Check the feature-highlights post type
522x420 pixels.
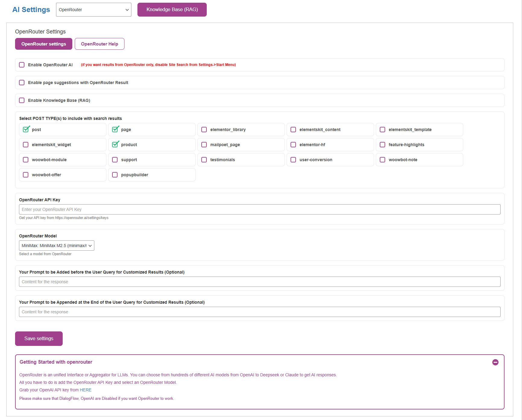click(382, 145)
